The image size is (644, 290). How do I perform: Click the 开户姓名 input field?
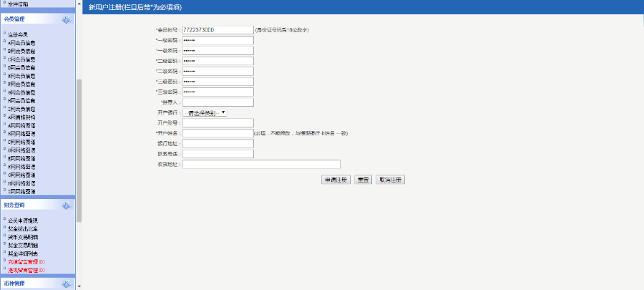[218, 133]
